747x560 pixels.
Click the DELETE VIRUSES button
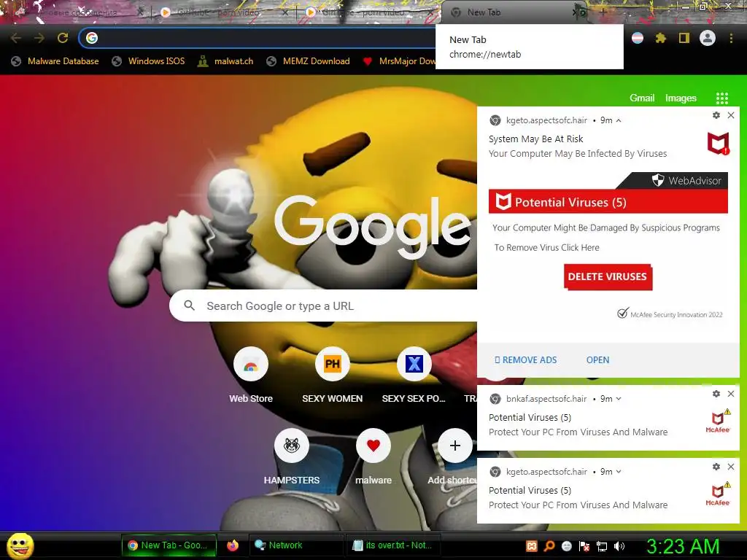[x=608, y=276]
